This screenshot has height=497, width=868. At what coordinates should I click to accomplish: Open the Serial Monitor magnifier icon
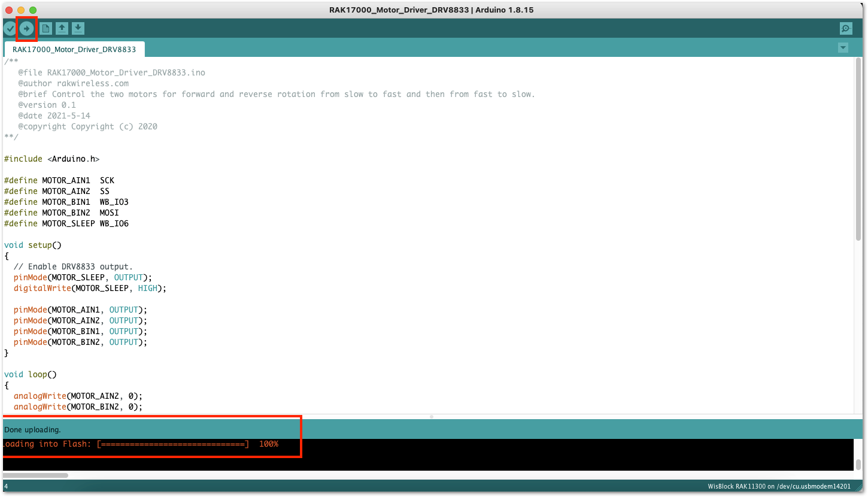[846, 28]
